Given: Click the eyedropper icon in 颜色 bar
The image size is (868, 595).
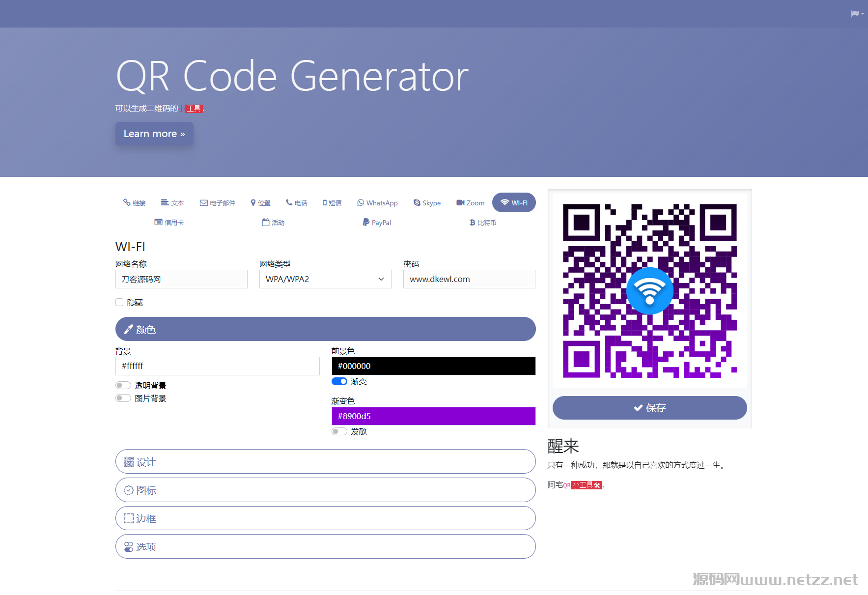Looking at the screenshot, I should (129, 329).
